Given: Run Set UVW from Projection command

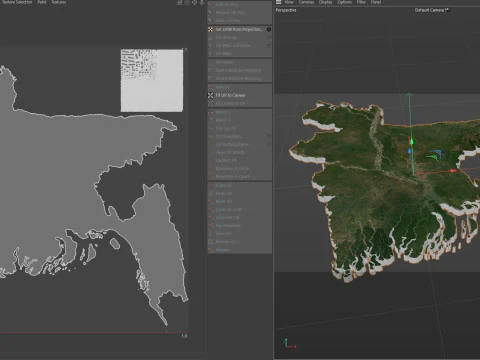Looking at the screenshot, I should pos(240,29).
